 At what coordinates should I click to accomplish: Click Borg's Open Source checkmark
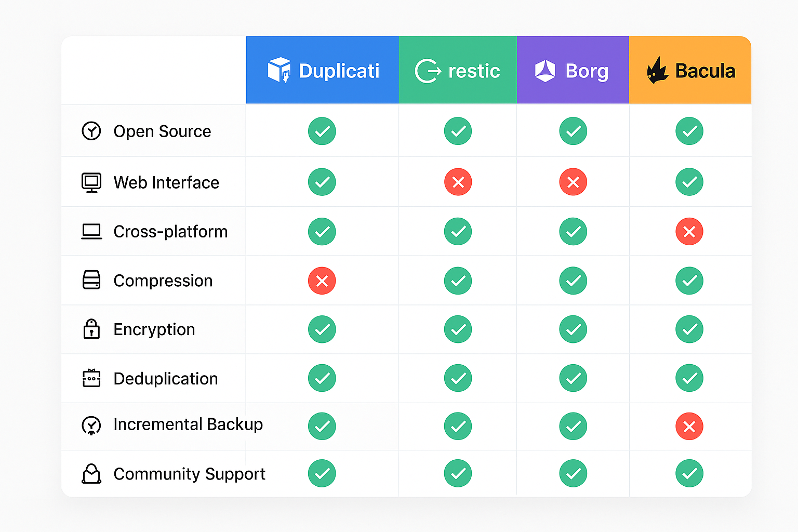(x=573, y=131)
